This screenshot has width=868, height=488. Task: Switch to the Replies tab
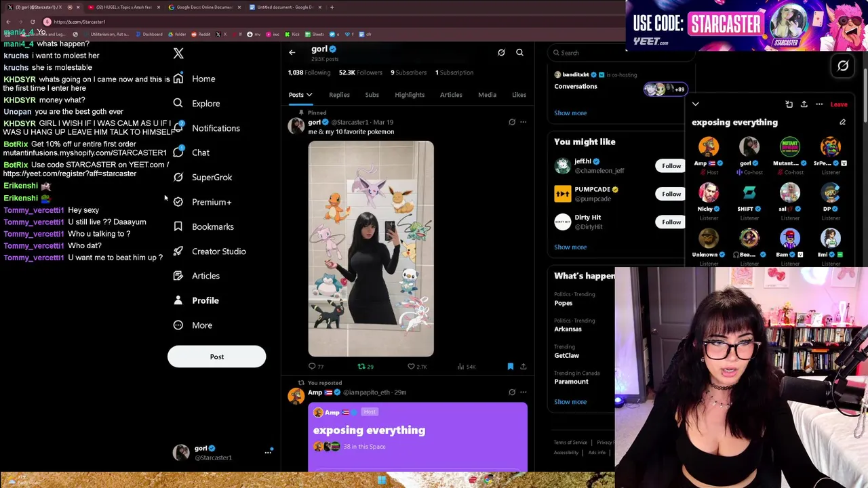tap(339, 95)
